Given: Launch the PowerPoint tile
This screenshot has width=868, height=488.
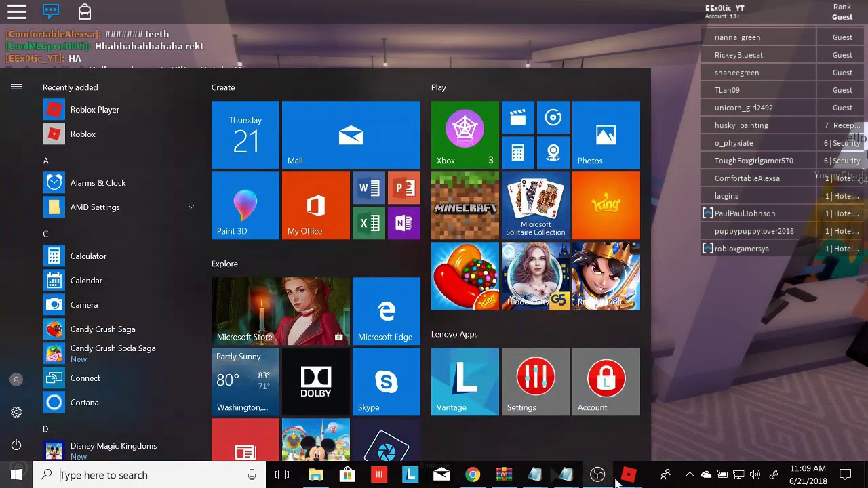Looking at the screenshot, I should [404, 188].
